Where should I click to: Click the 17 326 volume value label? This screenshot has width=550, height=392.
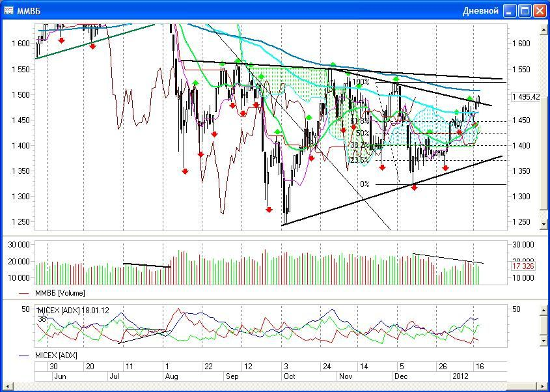(x=523, y=267)
